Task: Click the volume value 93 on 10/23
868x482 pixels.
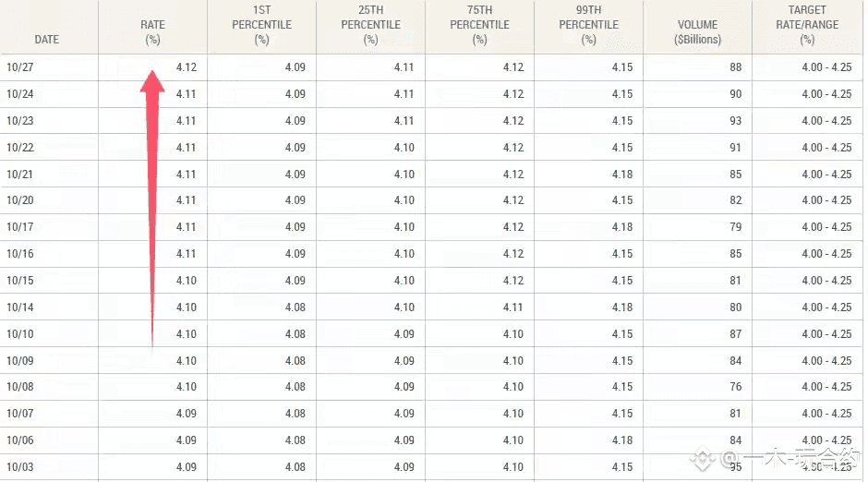Action: pos(735,121)
